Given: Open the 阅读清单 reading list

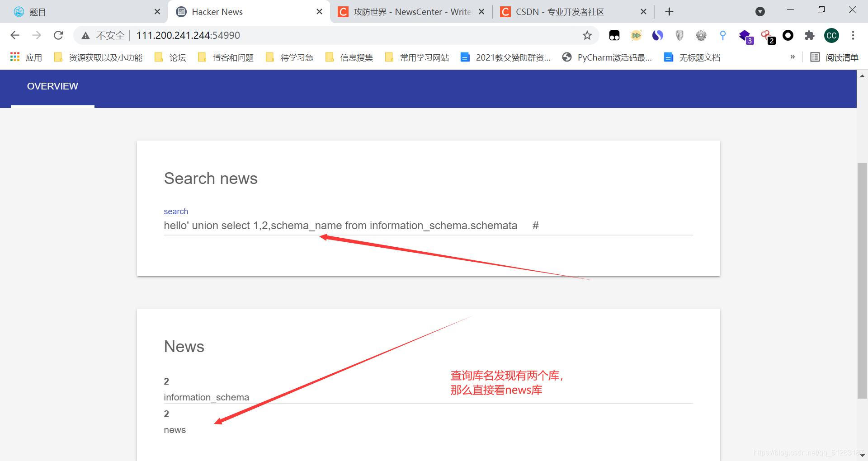Looking at the screenshot, I should click(834, 57).
